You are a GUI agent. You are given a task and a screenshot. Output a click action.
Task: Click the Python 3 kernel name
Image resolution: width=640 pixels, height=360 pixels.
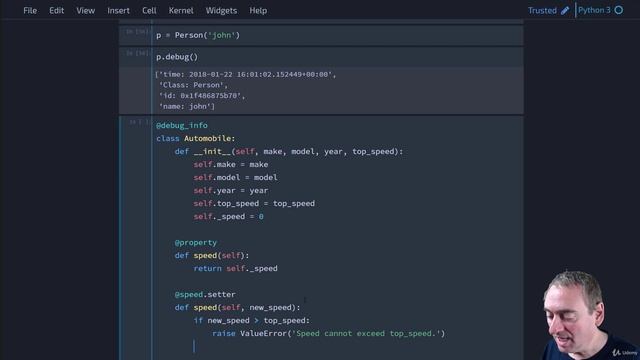[x=594, y=10]
